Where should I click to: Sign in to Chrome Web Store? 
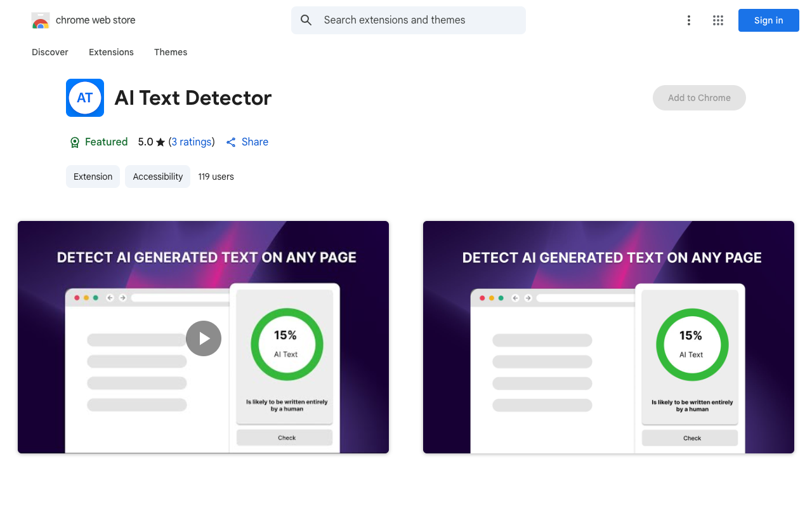click(x=769, y=20)
